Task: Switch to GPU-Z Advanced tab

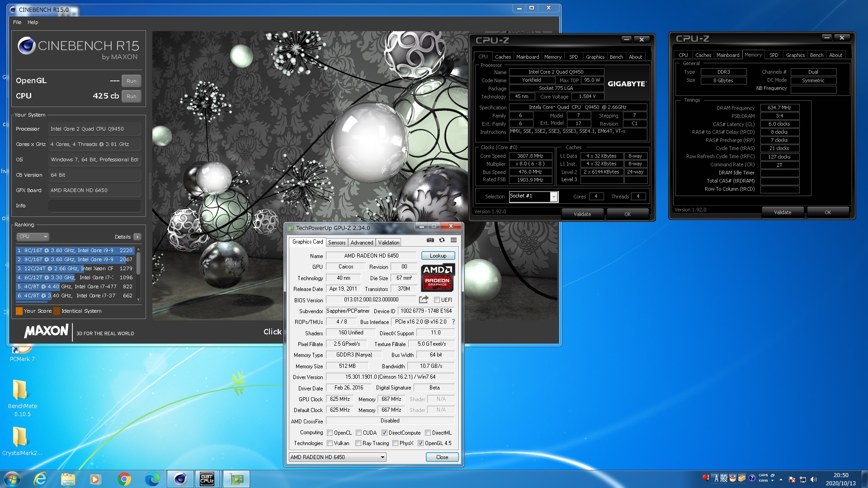Action: 362,243
